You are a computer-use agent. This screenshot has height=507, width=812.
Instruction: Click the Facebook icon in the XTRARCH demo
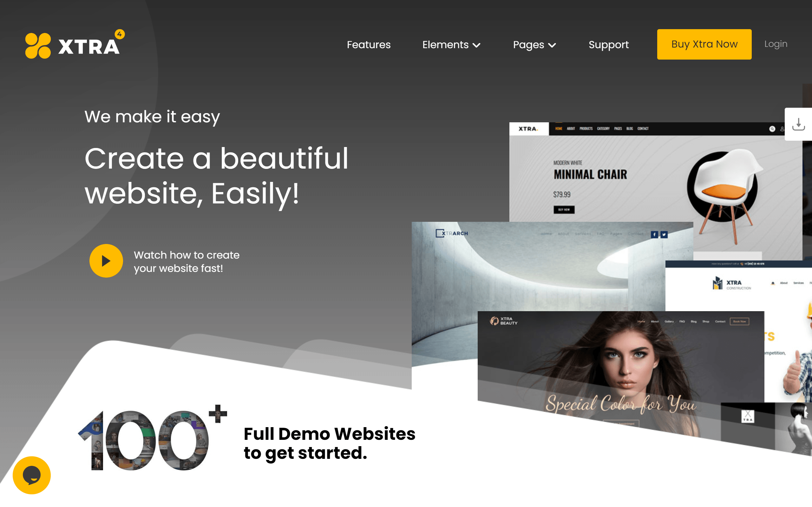click(x=654, y=235)
